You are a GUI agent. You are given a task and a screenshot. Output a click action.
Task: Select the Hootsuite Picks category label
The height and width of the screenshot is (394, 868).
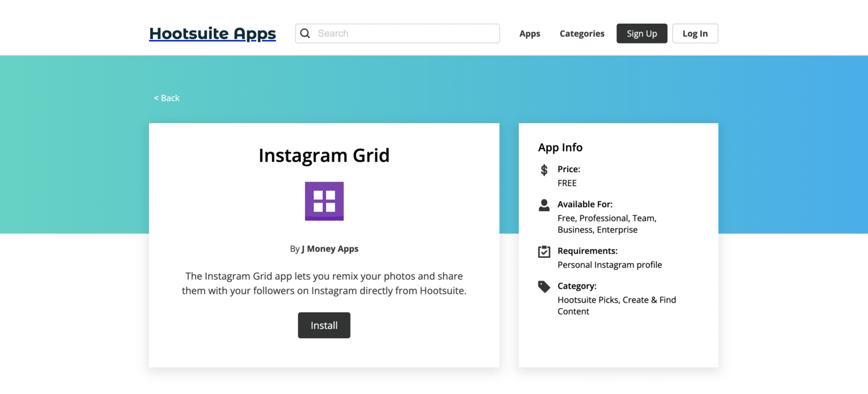(x=587, y=300)
